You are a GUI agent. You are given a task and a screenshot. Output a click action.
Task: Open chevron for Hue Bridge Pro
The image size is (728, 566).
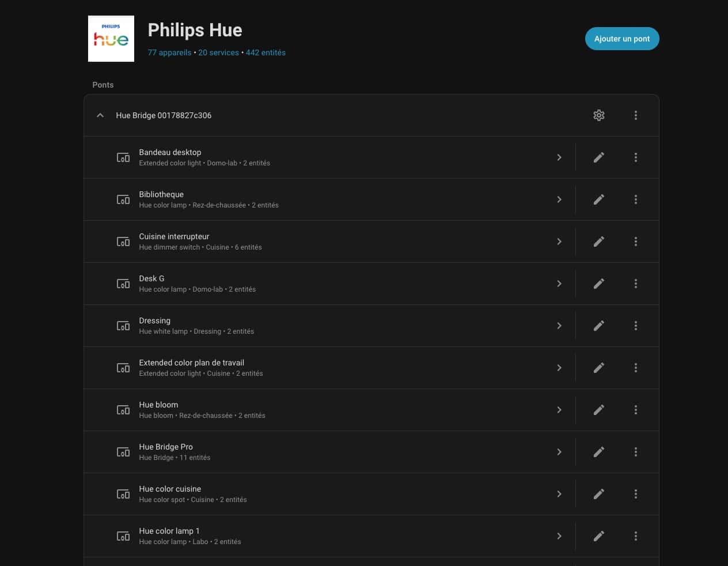559,452
